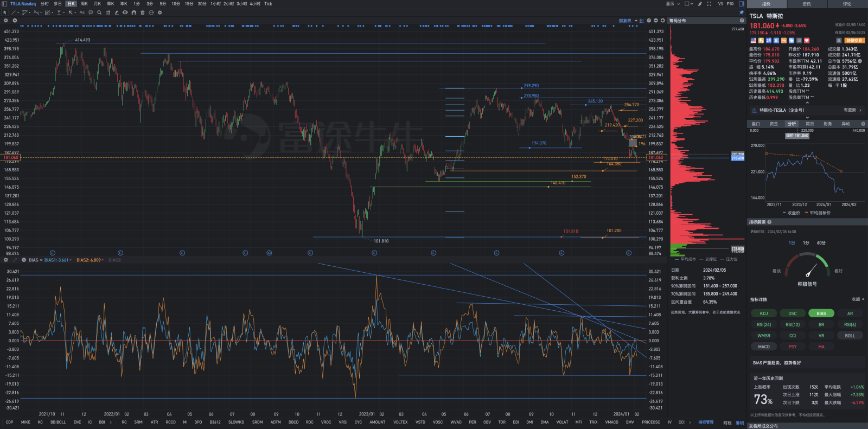The height and width of the screenshot is (429, 868).
Task: Open the 显示 display dropdown
Action: (x=673, y=4)
